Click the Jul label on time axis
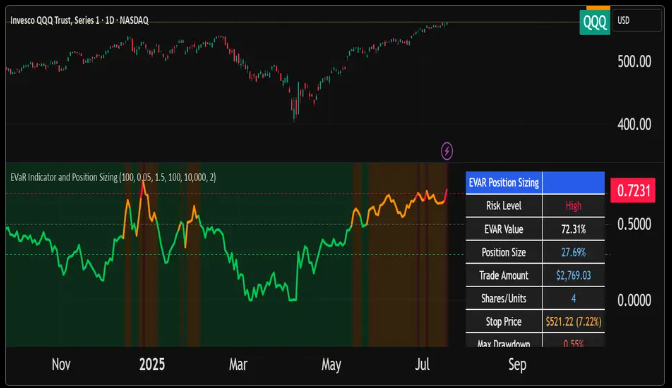 [x=422, y=364]
